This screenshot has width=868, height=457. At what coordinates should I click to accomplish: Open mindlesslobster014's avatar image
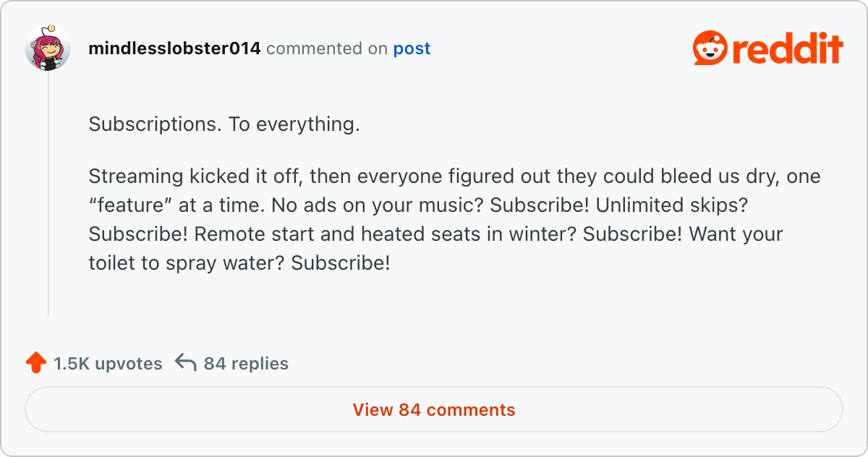tap(48, 48)
